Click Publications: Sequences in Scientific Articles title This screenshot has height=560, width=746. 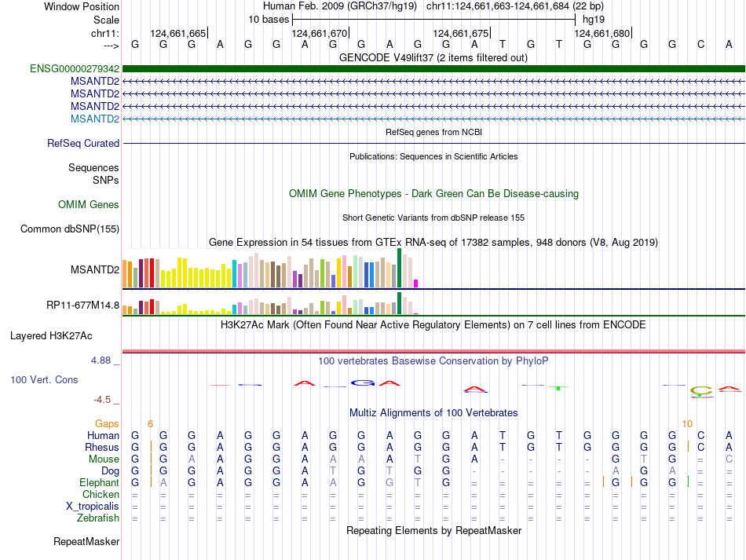(433, 156)
